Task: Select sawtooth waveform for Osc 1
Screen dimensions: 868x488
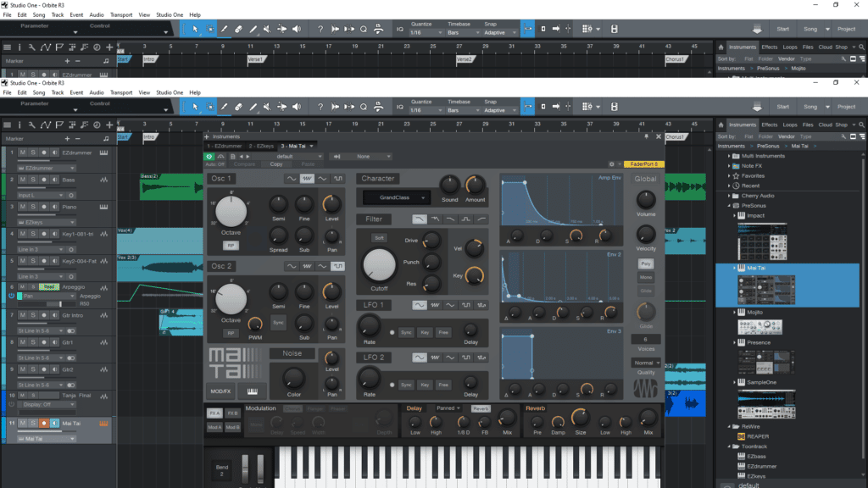Action: coord(307,179)
